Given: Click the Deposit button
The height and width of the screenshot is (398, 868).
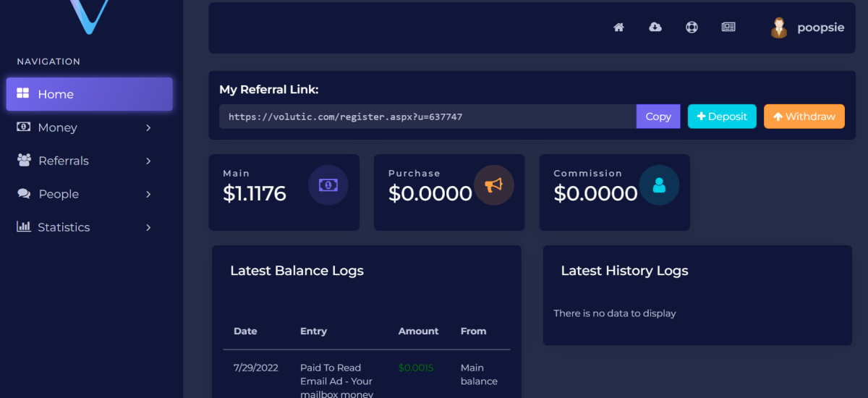Looking at the screenshot, I should click(x=721, y=117).
